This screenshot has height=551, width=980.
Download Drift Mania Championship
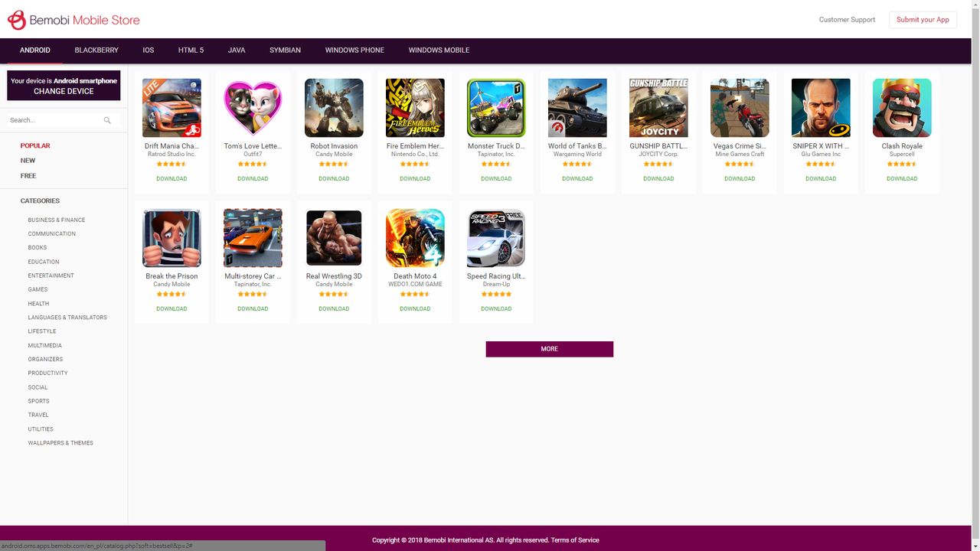click(x=171, y=179)
